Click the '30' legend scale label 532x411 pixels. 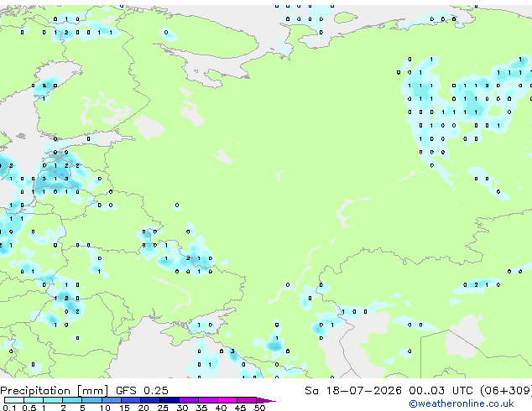point(182,408)
